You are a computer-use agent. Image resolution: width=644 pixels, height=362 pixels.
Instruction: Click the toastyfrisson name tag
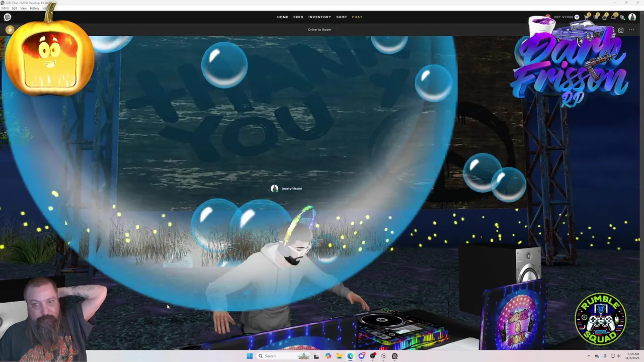point(292,189)
